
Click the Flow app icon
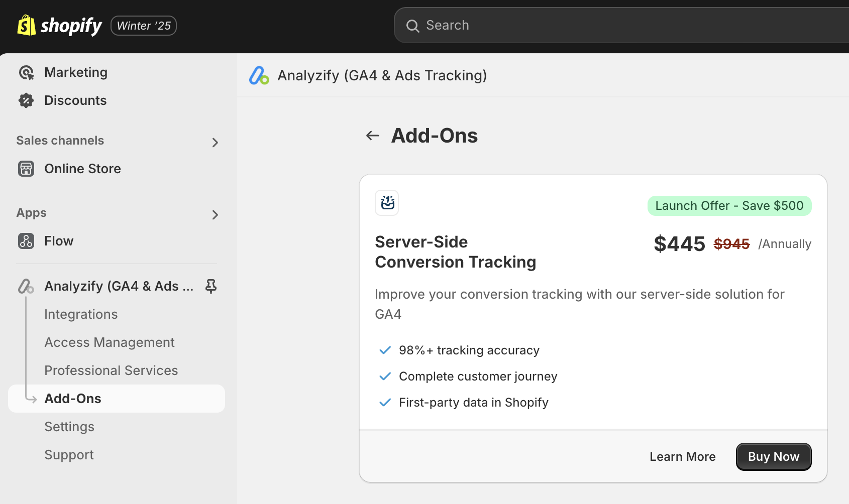[x=26, y=241]
